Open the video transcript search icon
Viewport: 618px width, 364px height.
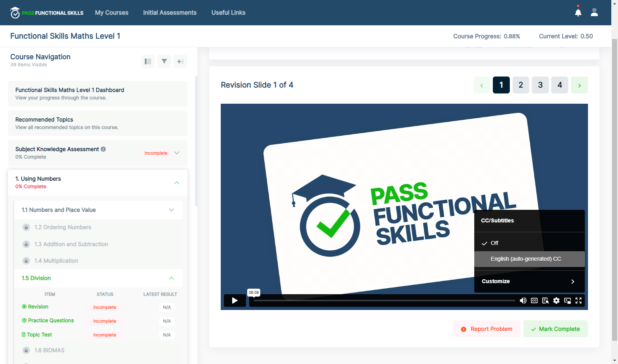pos(545,301)
